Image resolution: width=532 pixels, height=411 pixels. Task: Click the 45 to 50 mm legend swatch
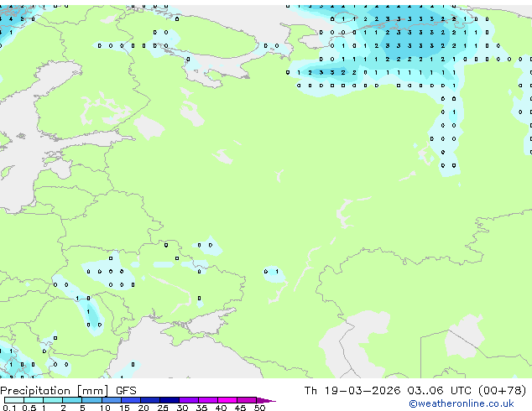[x=247, y=400]
